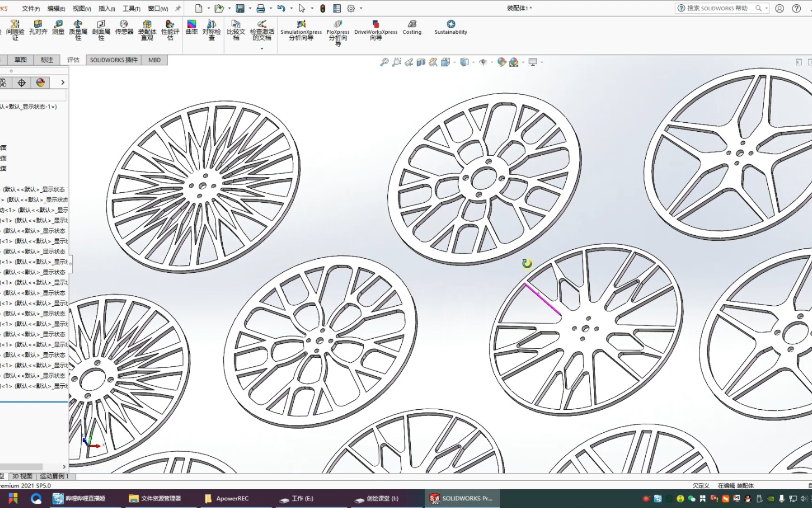Expand the Print dropdown arrow
The height and width of the screenshot is (508, 812).
coord(271,8)
